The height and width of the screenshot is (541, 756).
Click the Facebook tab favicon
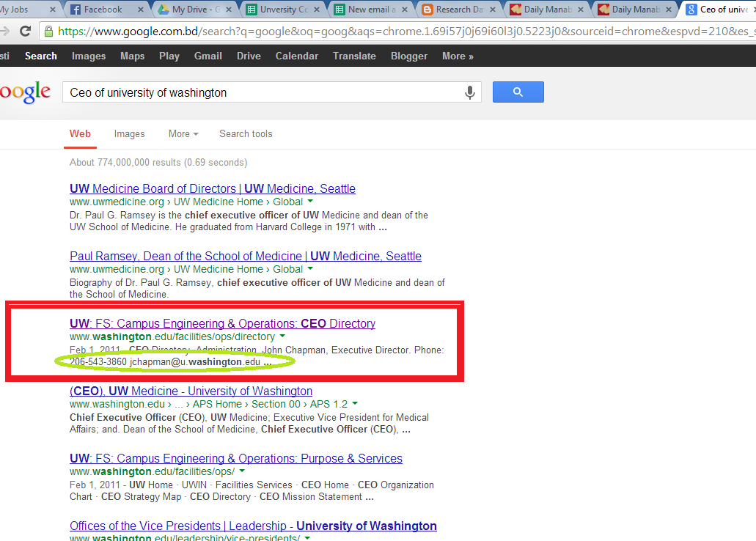(76, 9)
